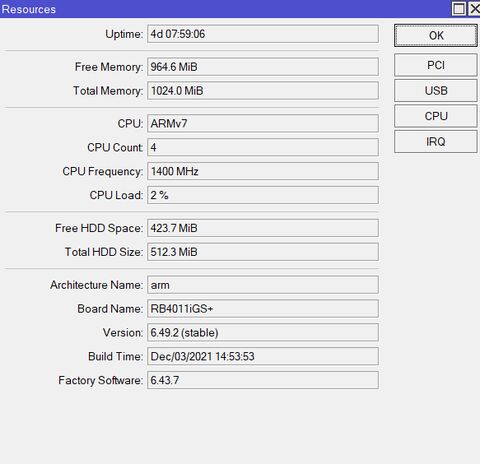This screenshot has width=480, height=464.
Task: Click the Uptime field showing 4d 07:59:06
Action: point(263,34)
